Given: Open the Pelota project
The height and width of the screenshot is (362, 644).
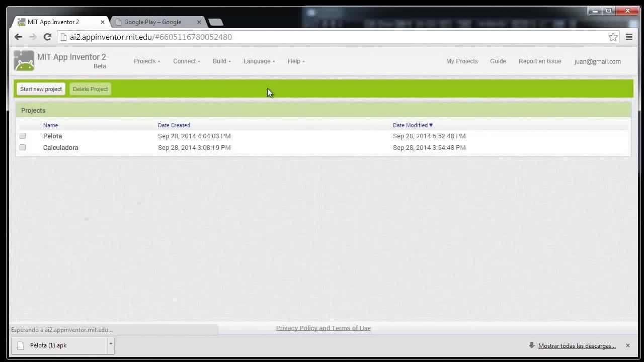Looking at the screenshot, I should [52, 136].
